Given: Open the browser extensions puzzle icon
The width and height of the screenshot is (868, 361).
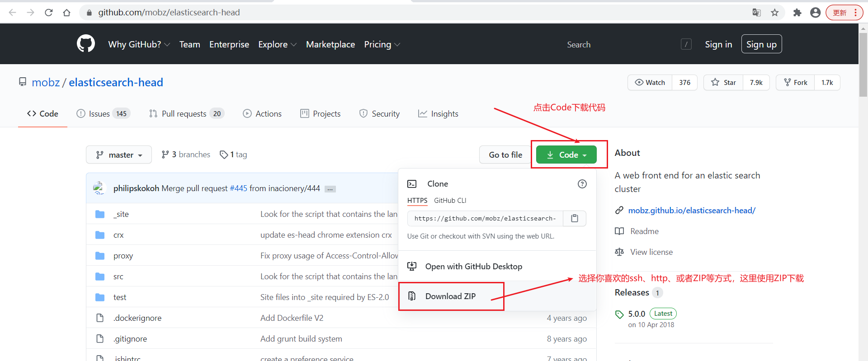Looking at the screenshot, I should tap(797, 13).
